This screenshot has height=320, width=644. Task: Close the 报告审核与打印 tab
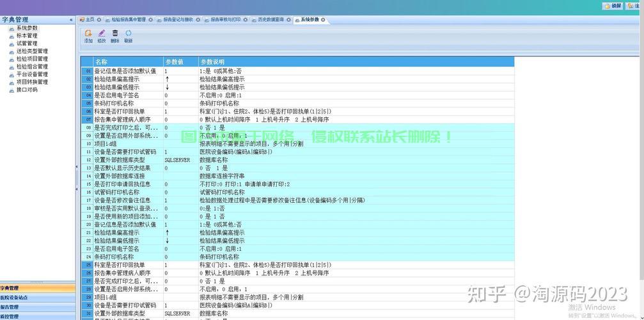tap(244, 19)
